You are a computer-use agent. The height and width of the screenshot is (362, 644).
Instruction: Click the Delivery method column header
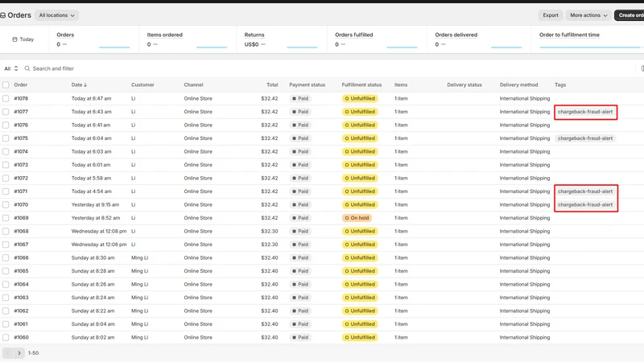[518, 85]
